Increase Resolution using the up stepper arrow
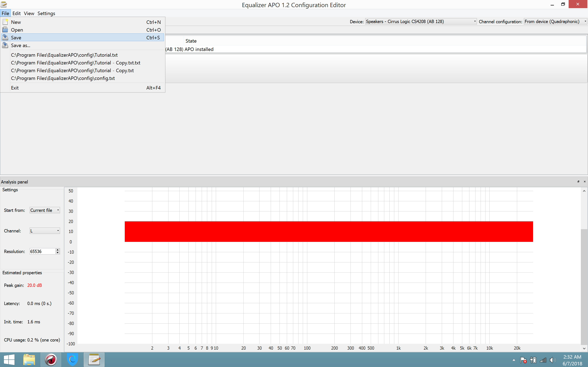 [57, 250]
